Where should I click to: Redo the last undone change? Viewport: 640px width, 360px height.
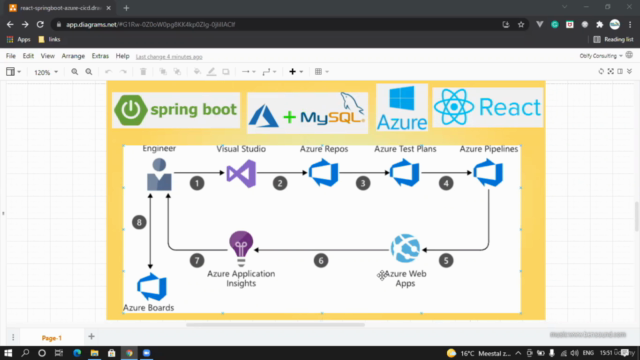(123, 72)
